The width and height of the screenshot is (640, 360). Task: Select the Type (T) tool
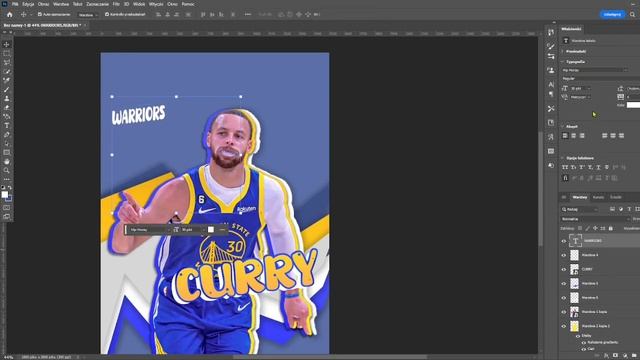(7, 125)
